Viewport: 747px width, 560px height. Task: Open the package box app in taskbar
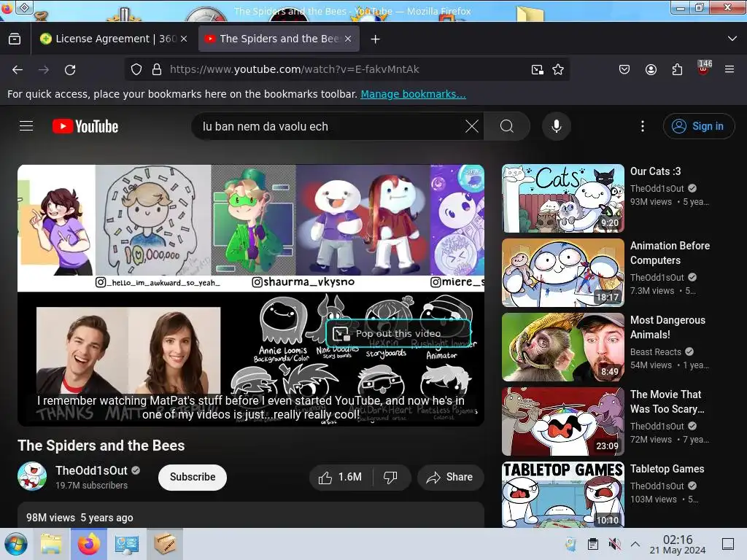(x=165, y=544)
